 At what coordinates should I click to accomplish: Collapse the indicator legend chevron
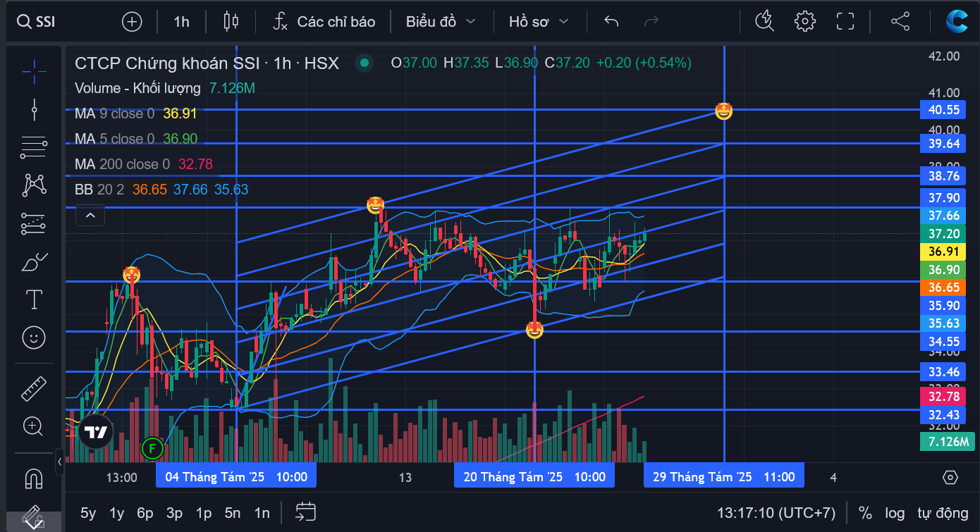(x=90, y=216)
